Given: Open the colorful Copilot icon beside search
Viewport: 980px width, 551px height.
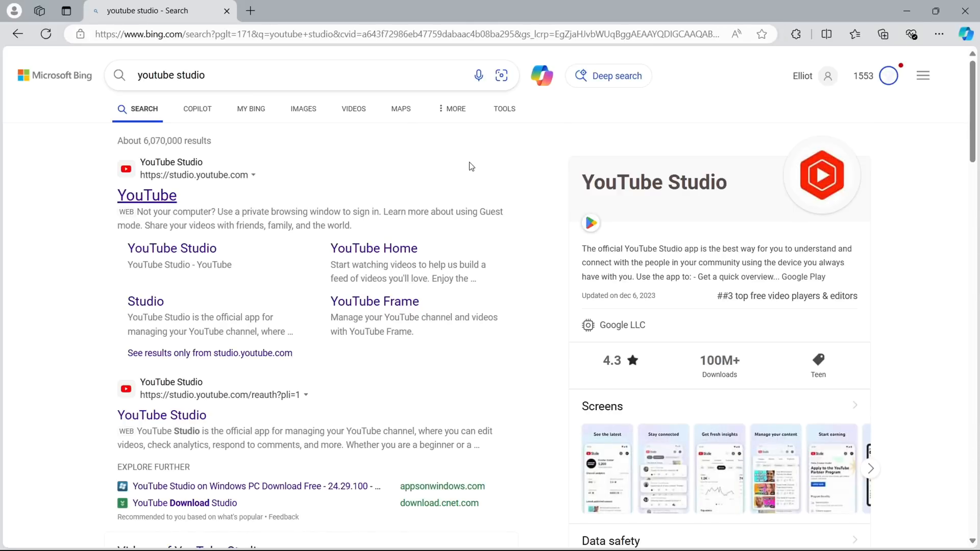Looking at the screenshot, I should 542,76.
